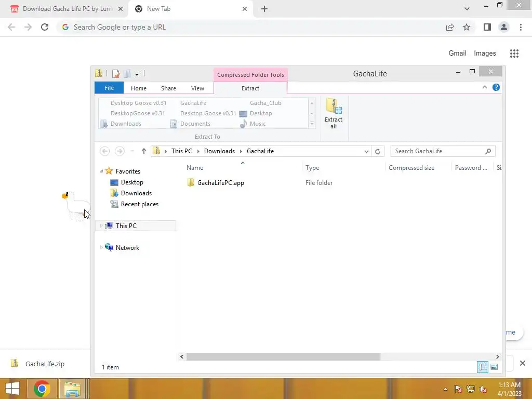Open Properties icon in quick access toolbar
Screen dimensions: 532x399
(116, 73)
